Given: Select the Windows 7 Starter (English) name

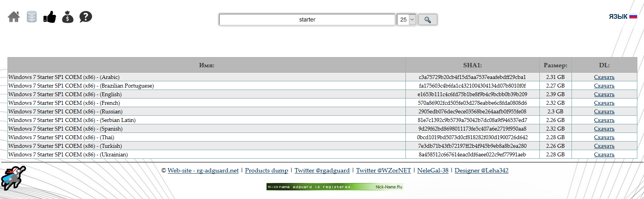Looking at the screenshot, I should click(x=65, y=94).
